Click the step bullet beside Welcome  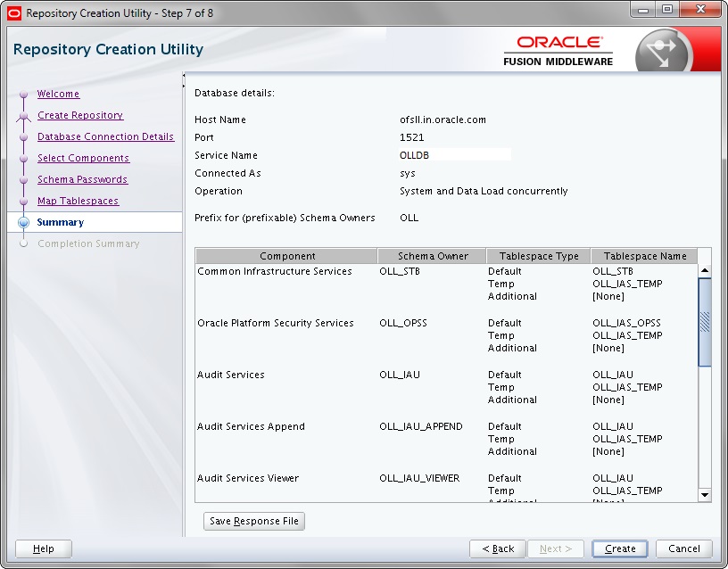click(24, 95)
